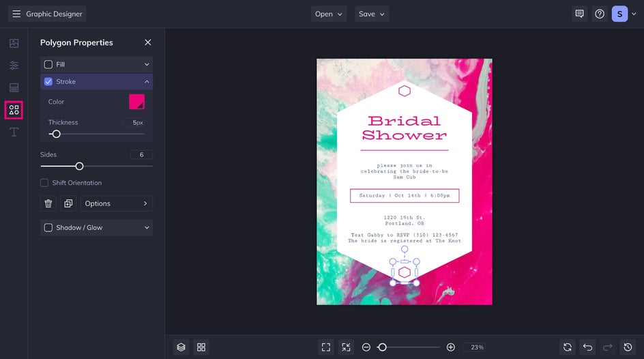Viewport: 644px width, 359px height.
Task: Click the 'please join us in' text
Action: click(x=405, y=166)
